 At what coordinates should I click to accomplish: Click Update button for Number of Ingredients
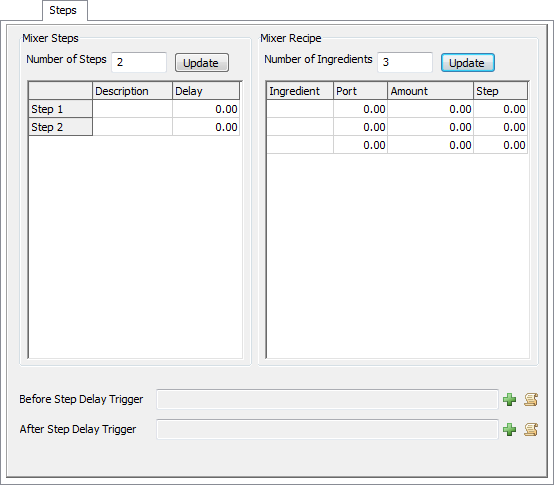coord(468,63)
